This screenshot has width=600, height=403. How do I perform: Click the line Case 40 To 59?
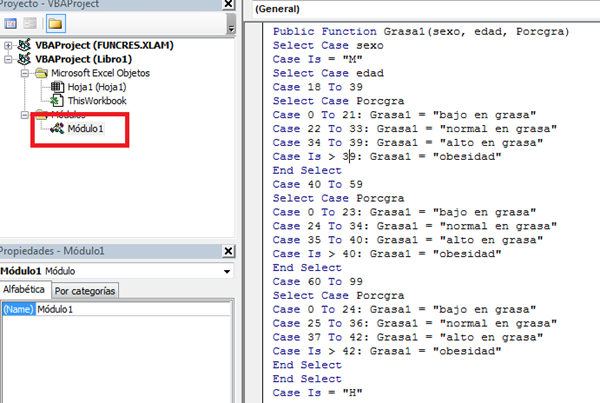(318, 184)
